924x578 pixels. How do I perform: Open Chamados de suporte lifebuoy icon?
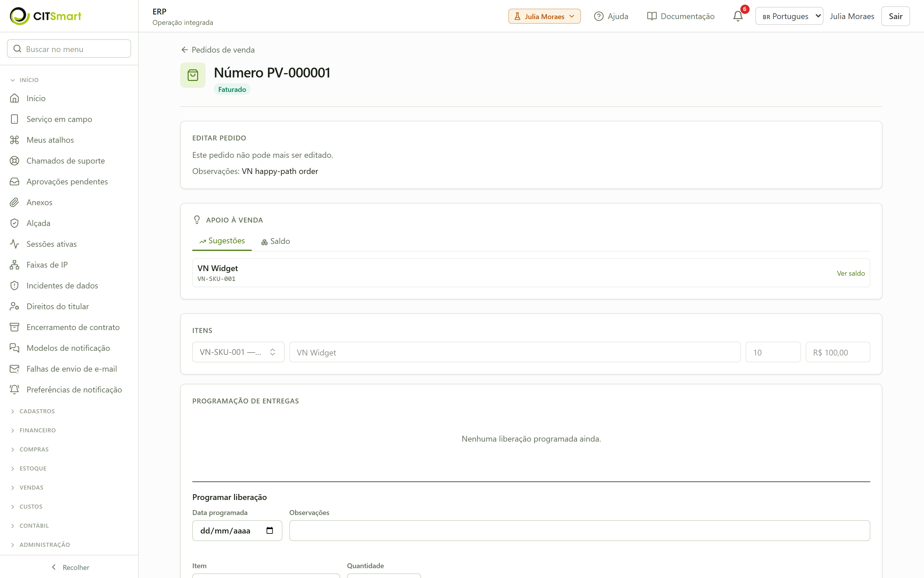[14, 161]
